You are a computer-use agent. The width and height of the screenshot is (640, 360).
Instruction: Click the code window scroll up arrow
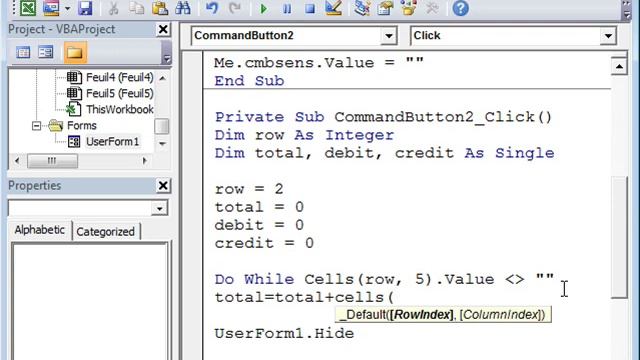619,67
